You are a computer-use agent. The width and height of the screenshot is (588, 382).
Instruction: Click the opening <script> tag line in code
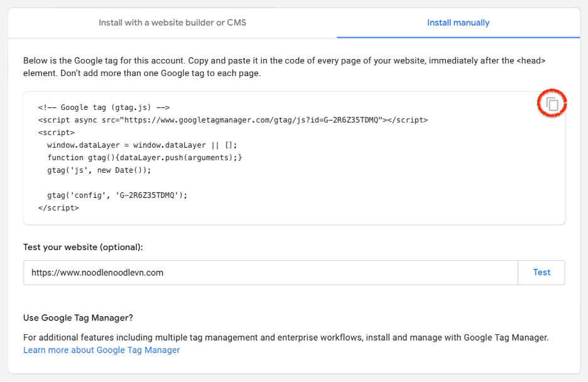coord(57,133)
